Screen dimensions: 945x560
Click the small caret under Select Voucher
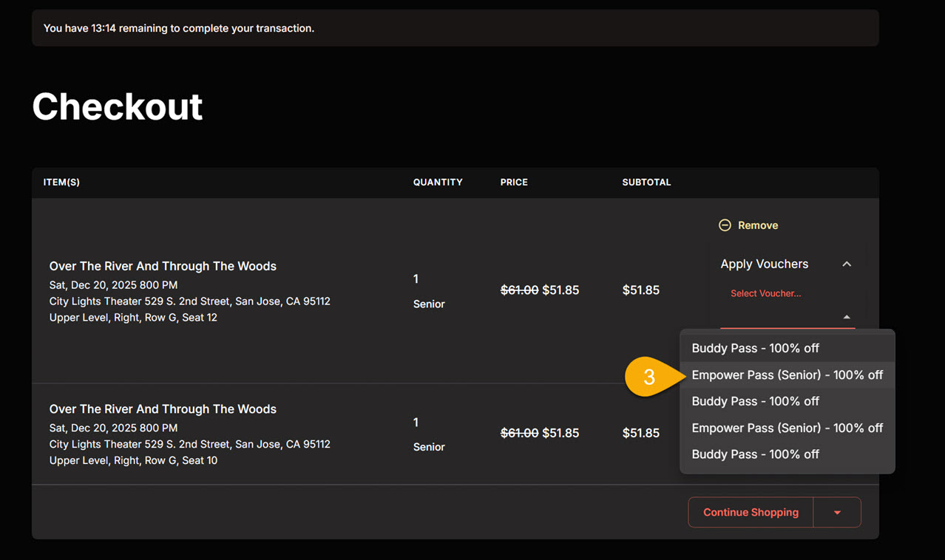click(x=847, y=317)
